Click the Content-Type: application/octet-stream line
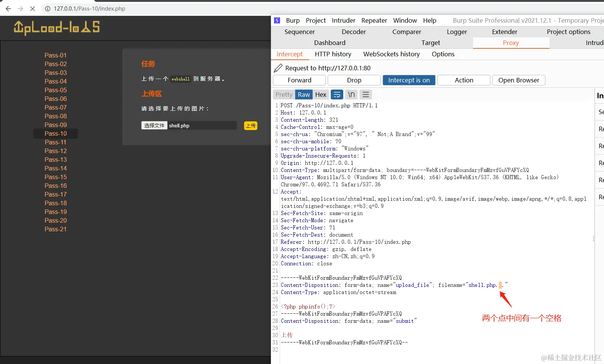Screen dimensions: 604x364 point(338,292)
